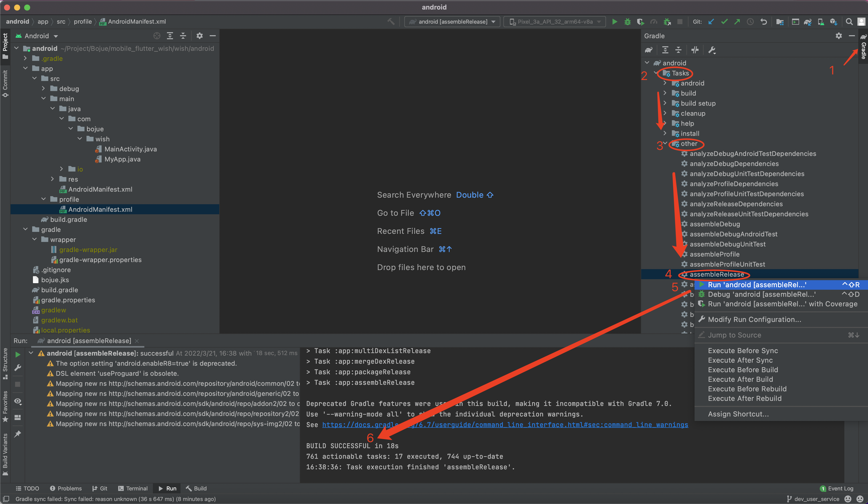Toggle the Build Variants side tab

(5, 454)
